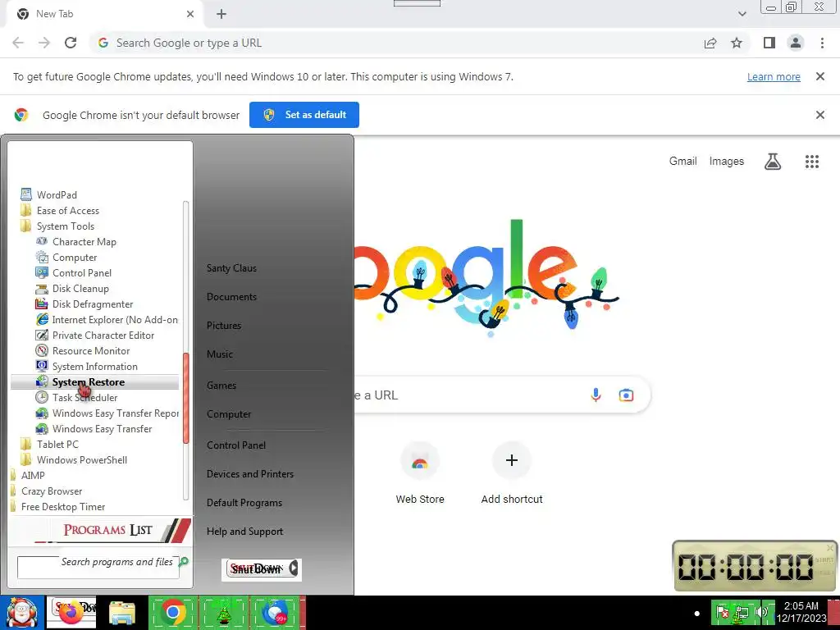Open Documents from Start menu
Image resolution: width=840 pixels, height=630 pixels.
[231, 297]
